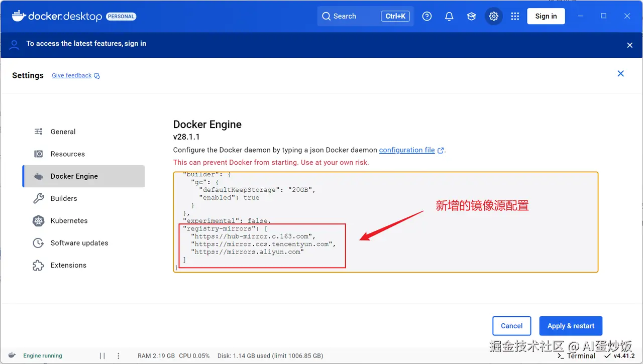
Task: Select the Software updates settings tab
Action: tap(83, 243)
